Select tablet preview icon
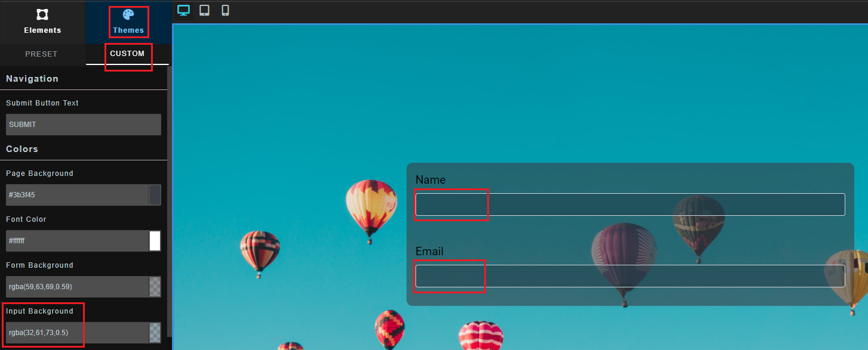The width and height of the screenshot is (868, 350). (204, 11)
